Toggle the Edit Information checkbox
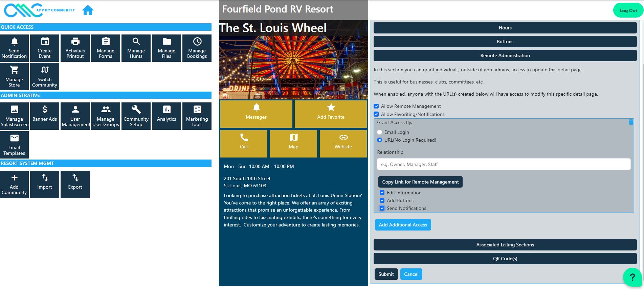 pyautogui.click(x=382, y=193)
